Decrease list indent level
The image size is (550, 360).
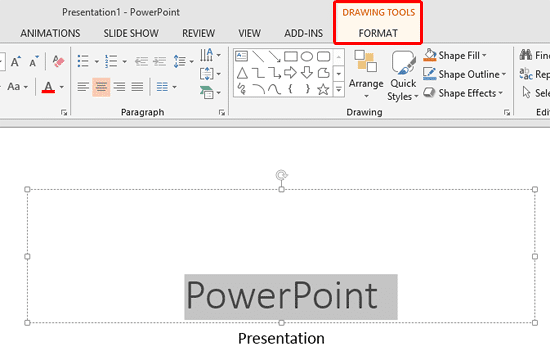pos(141,62)
